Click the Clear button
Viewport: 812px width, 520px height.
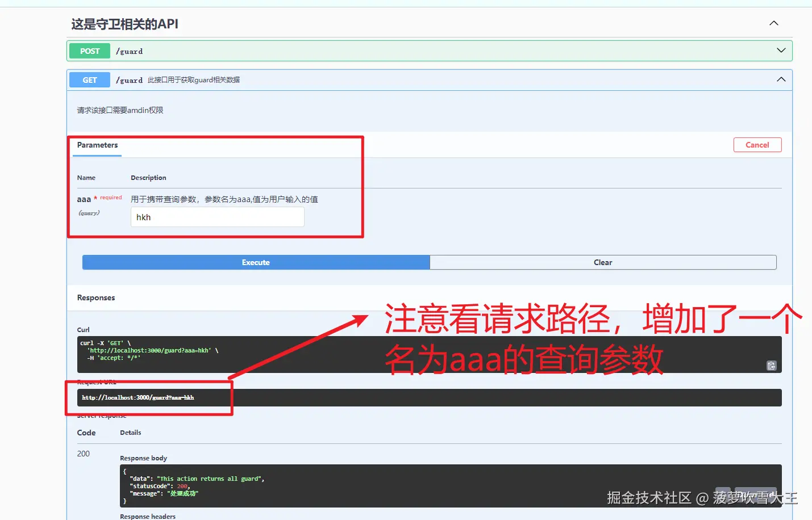click(x=602, y=262)
